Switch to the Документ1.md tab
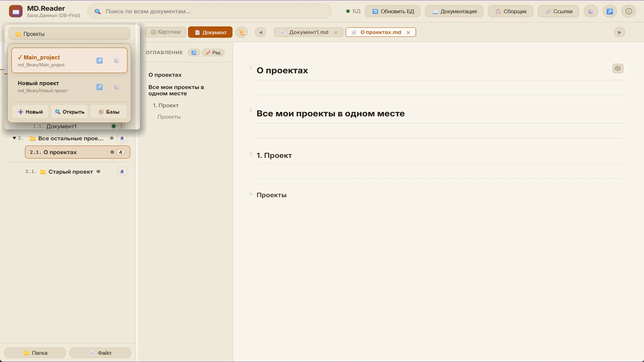The height and width of the screenshot is (362, 644). (x=309, y=32)
